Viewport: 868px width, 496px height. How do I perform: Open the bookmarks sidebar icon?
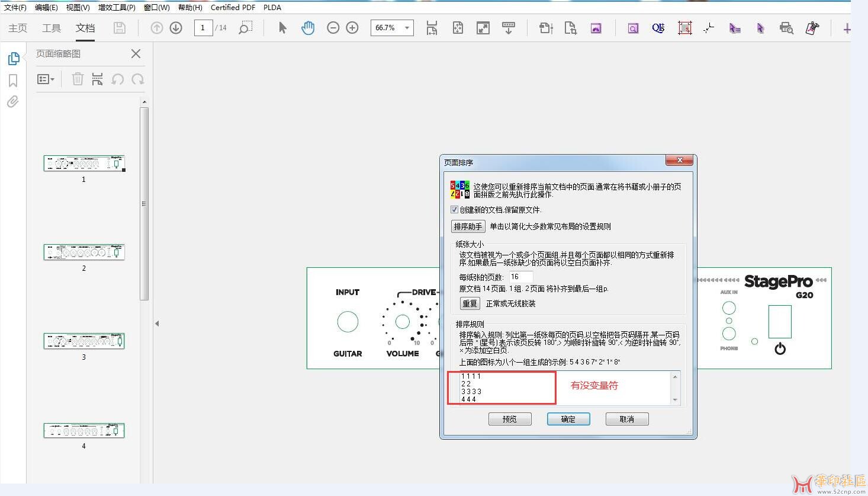click(x=13, y=80)
